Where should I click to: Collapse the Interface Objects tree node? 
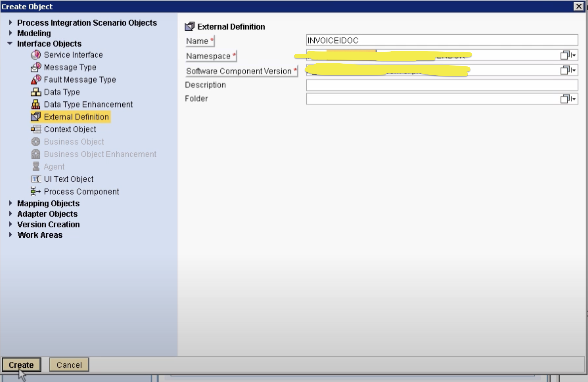pyautogui.click(x=10, y=44)
